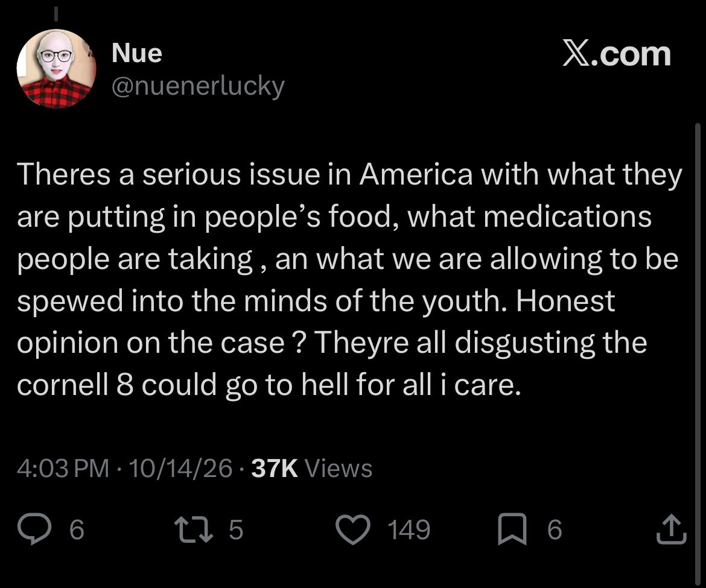Click the bookmark count of 6
Screen dimensions: 706x588
click(555, 529)
